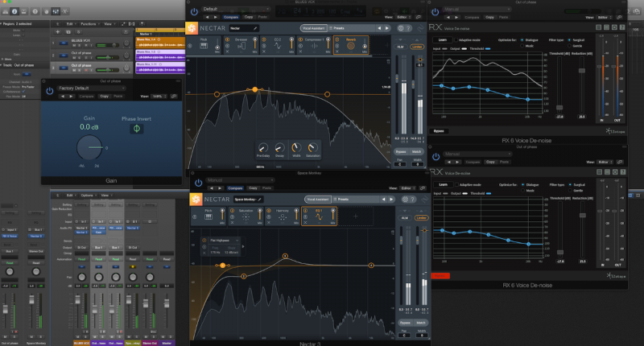The image size is (644, 346).
Task: Select Harmony module in Space Monkey Nectar
Action: point(283,216)
